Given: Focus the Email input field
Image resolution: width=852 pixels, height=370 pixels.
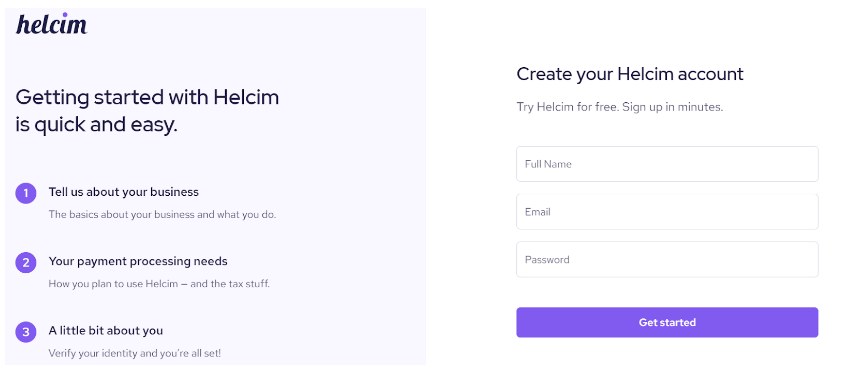Looking at the screenshot, I should pyautogui.click(x=667, y=211).
